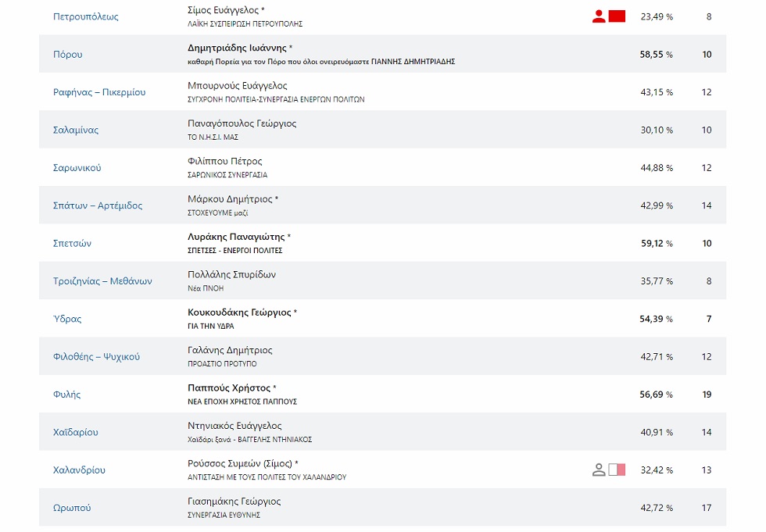Click percentage 23,49 % for Πετρουπόλεως
This screenshot has height=532, width=766.
tap(657, 16)
